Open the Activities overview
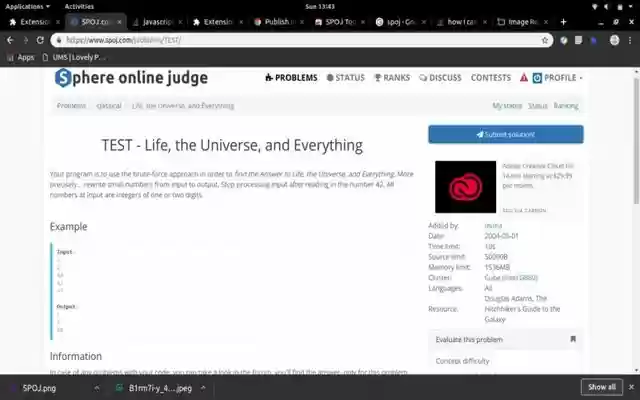The height and width of the screenshot is (400, 640). tap(79, 7)
